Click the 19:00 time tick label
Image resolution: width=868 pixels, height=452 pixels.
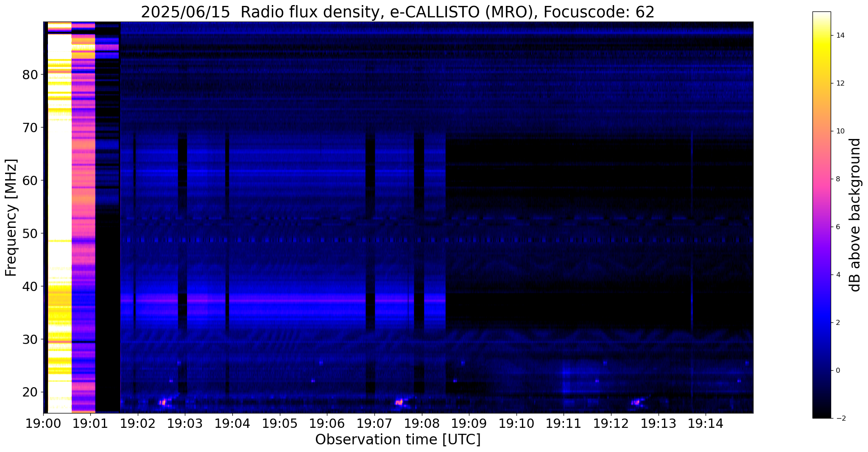tap(43, 423)
